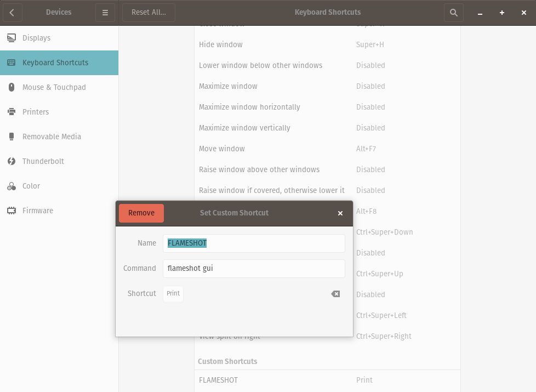Select Raise window if covered row
The width and height of the screenshot is (536, 392).
click(x=328, y=191)
